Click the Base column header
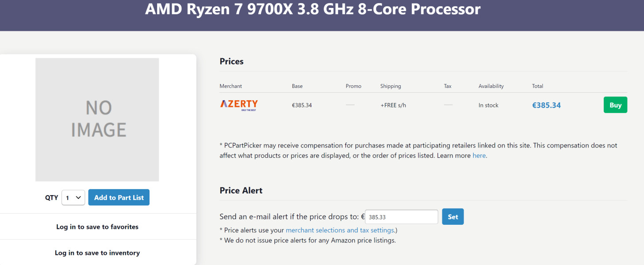 pyautogui.click(x=297, y=86)
